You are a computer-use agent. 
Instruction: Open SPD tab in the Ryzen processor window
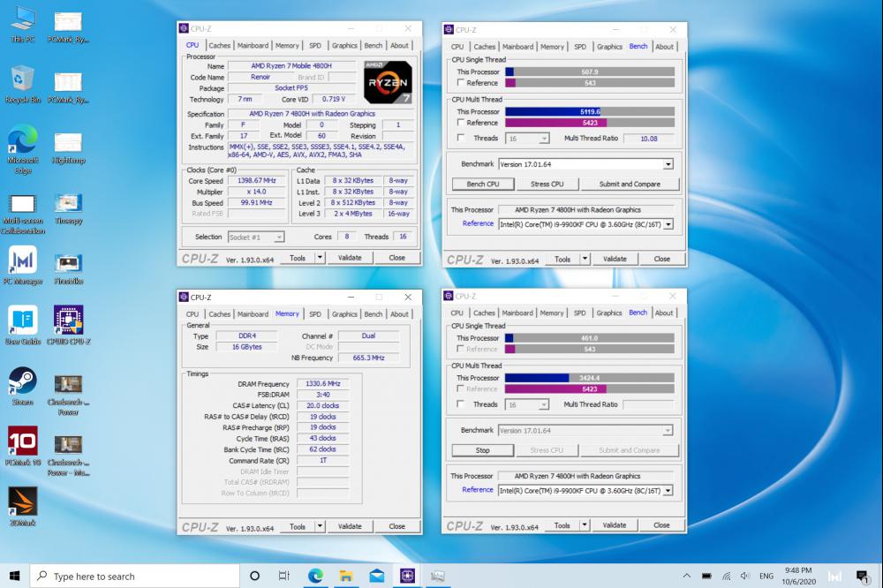click(315, 46)
